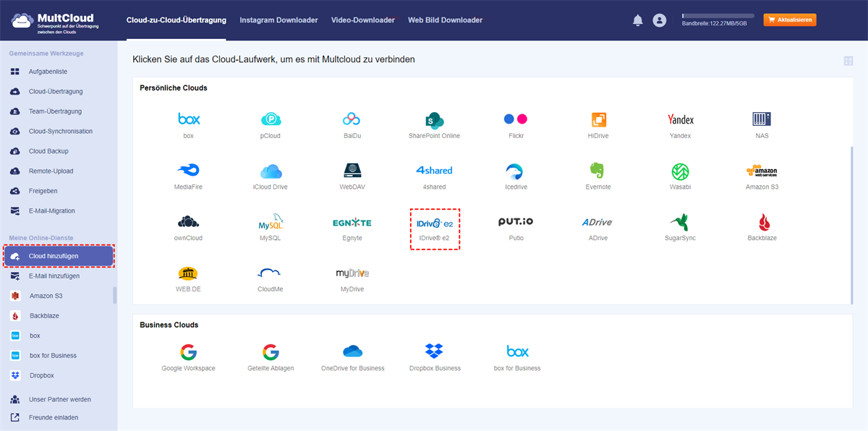Select the Flickr cloud icon
The height and width of the screenshot is (431, 868).
(516, 119)
